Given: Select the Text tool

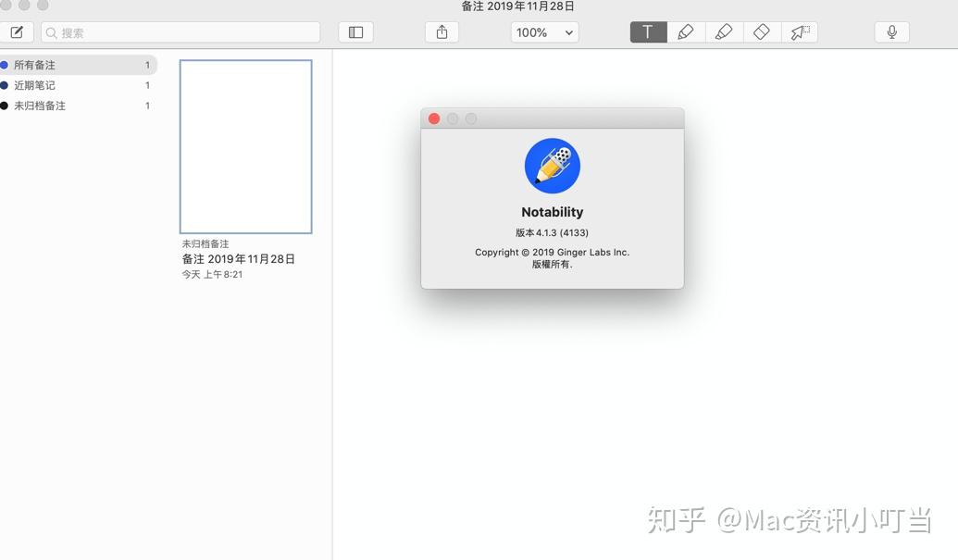Looking at the screenshot, I should (647, 31).
